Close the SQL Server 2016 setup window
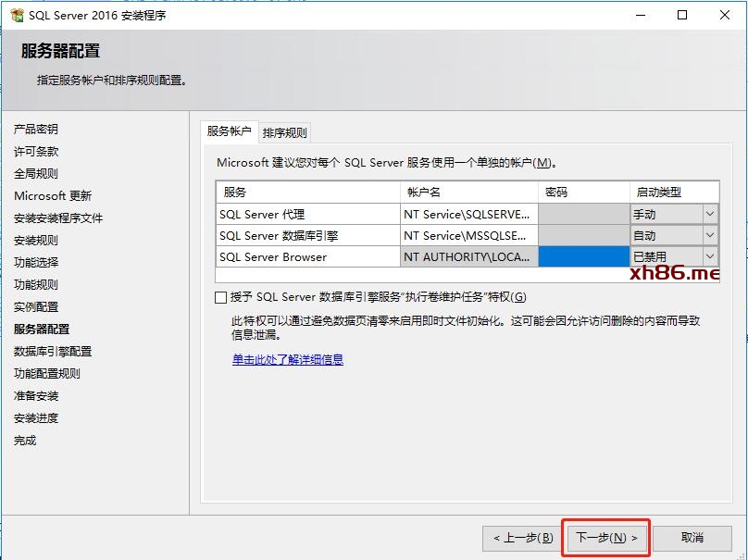The image size is (748, 560). coord(726,15)
